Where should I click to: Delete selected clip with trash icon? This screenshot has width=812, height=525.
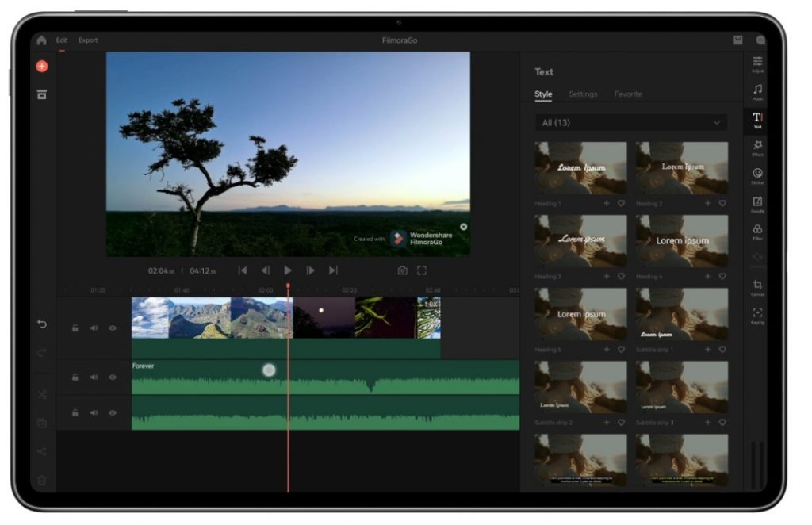pos(42,480)
